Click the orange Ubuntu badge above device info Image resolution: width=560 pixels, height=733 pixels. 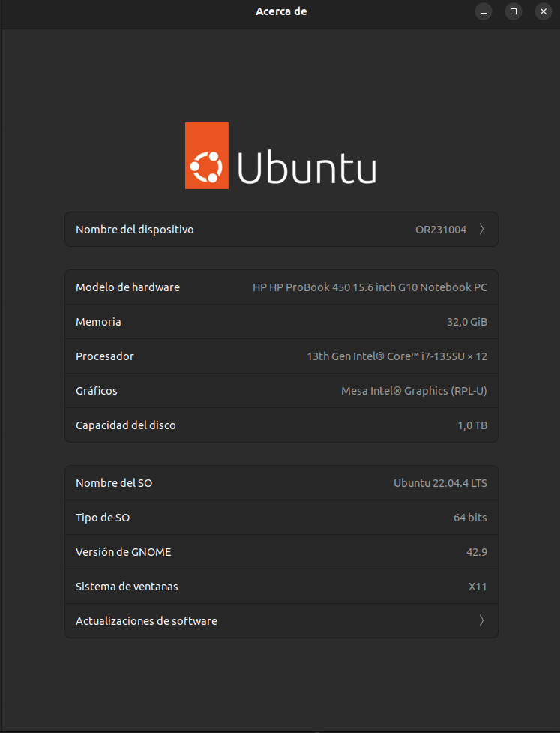click(206, 155)
